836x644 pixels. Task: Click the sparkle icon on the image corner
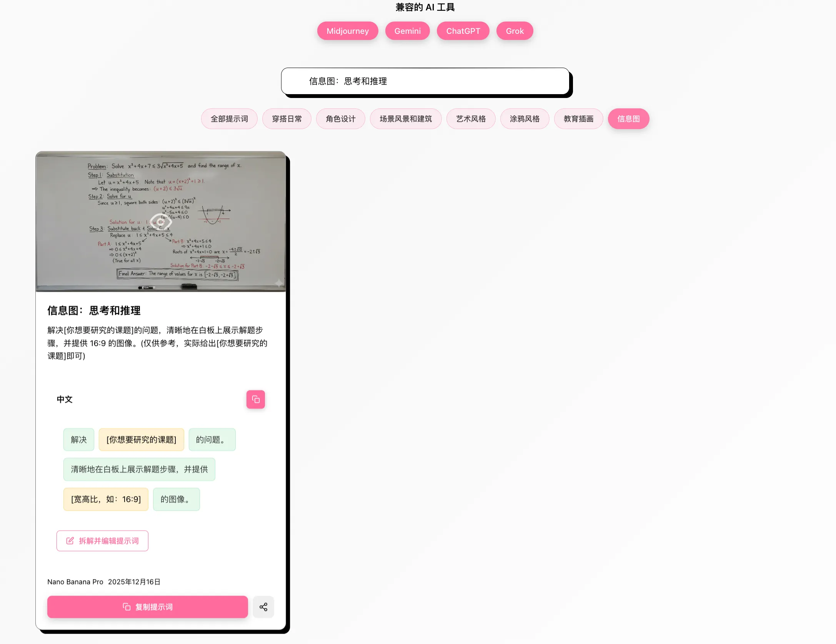[x=278, y=282]
